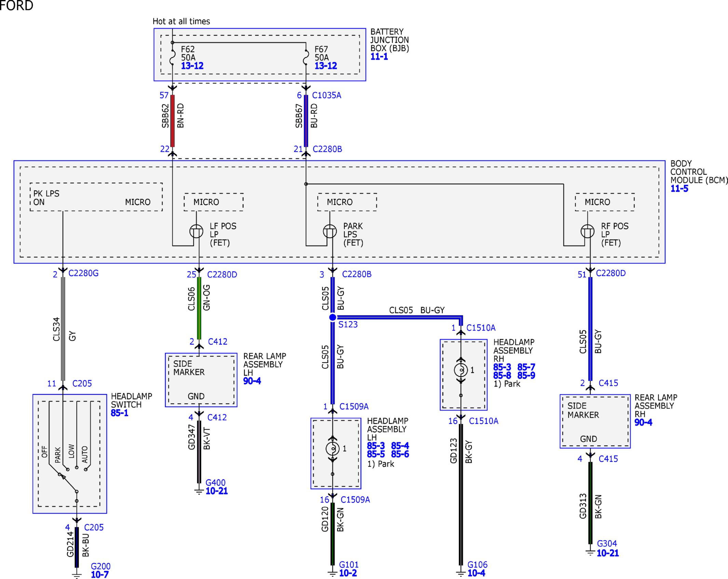Follow the 85-9 Headlamp Assembly RH link
Image resolution: width=728 pixels, height=579 pixels.
(526, 375)
